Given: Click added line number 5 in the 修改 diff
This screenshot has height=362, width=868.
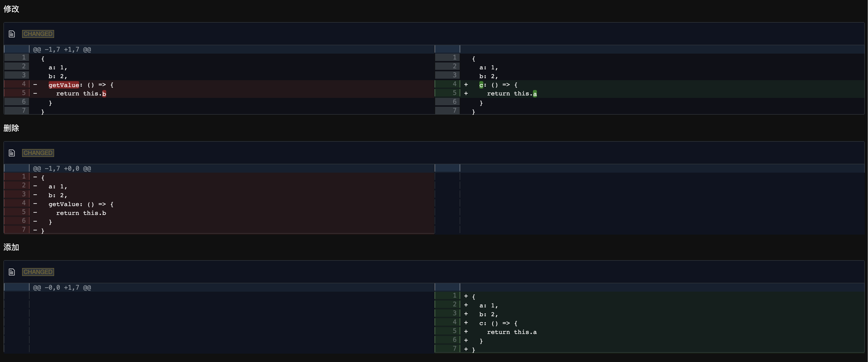Looking at the screenshot, I should [x=454, y=93].
